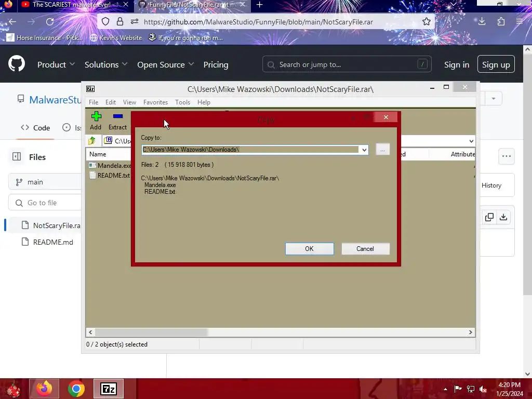Click the 7-Zip Add toolbar icon
Screen dimensions: 532x399
[96, 117]
